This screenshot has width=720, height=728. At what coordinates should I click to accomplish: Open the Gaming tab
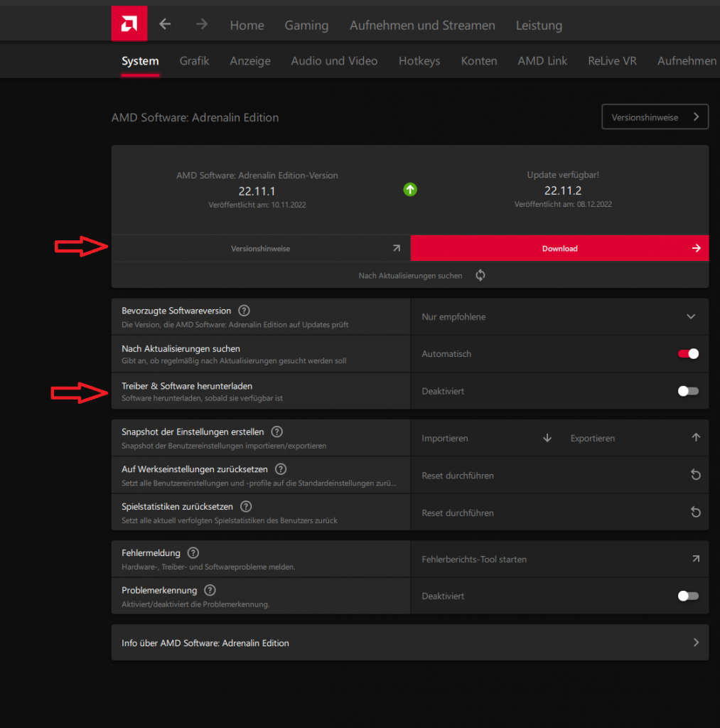306,25
